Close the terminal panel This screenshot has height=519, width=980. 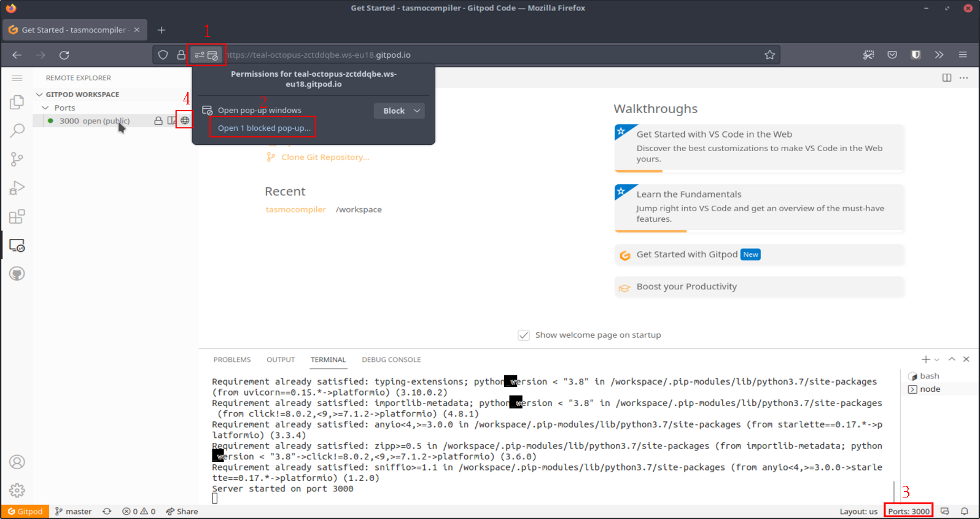tap(966, 359)
